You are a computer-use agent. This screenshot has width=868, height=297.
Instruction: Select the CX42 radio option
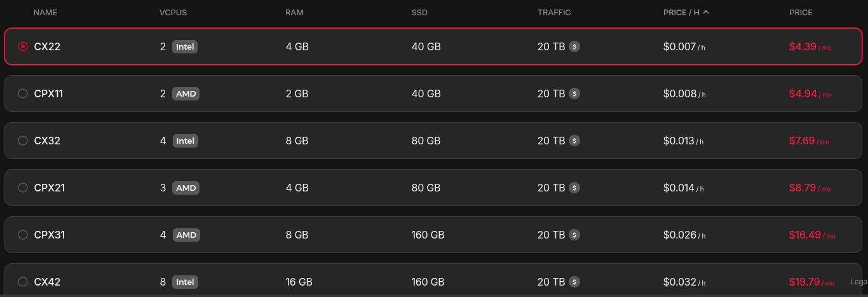pos(23,282)
